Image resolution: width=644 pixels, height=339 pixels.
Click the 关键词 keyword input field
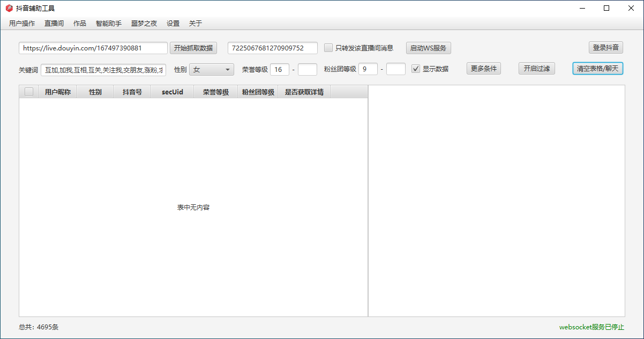(103, 70)
